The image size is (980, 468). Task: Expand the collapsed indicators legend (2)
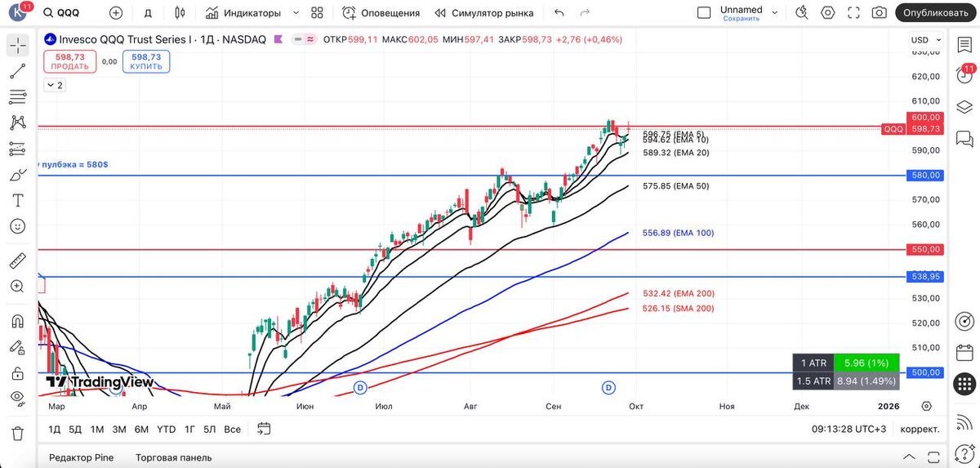click(54, 85)
